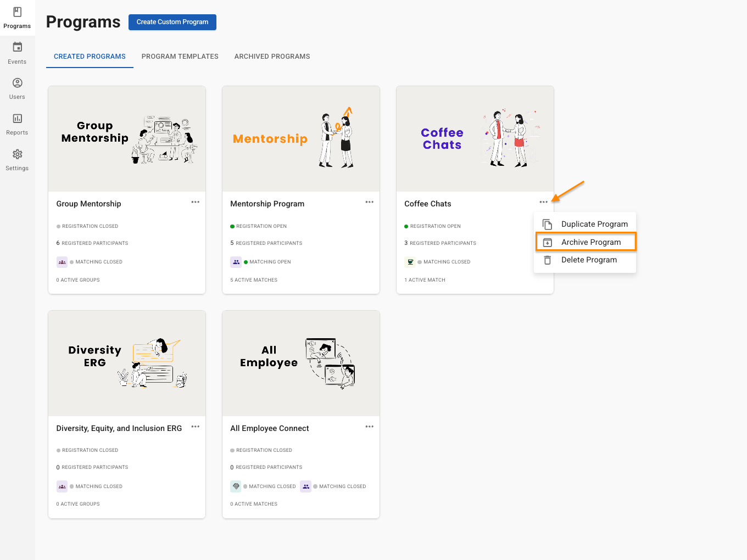The width and height of the screenshot is (747, 560).
Task: Click the Coffee Chats card thumbnail
Action: 475,139
